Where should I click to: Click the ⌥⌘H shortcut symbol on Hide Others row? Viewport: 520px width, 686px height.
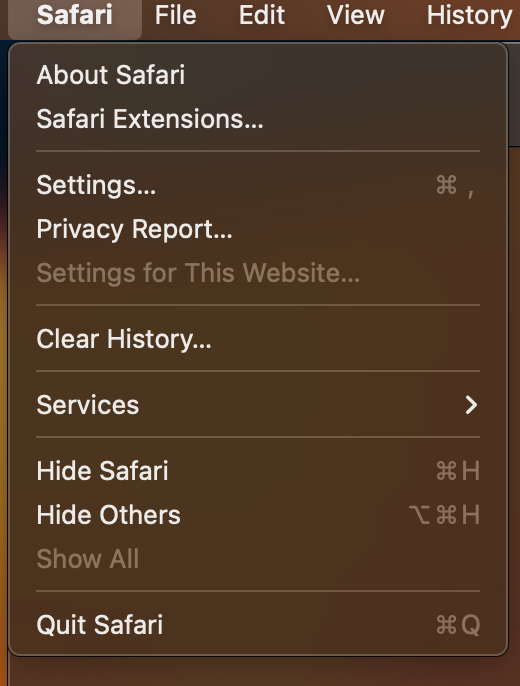(444, 515)
